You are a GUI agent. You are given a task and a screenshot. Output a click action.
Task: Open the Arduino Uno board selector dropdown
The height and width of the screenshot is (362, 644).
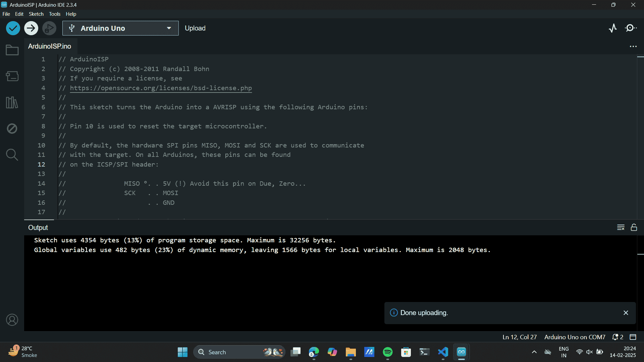coord(120,28)
